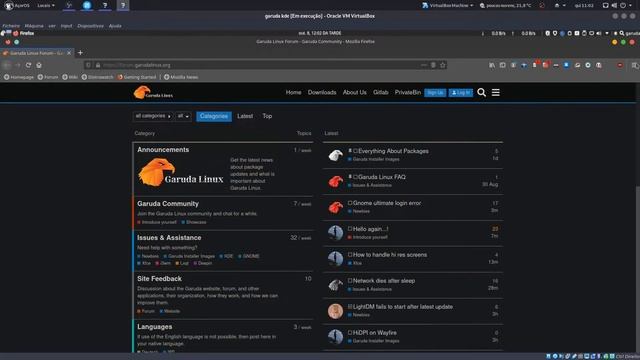
Task: Open the KDE subcategory tag
Action: [x=226, y=256]
